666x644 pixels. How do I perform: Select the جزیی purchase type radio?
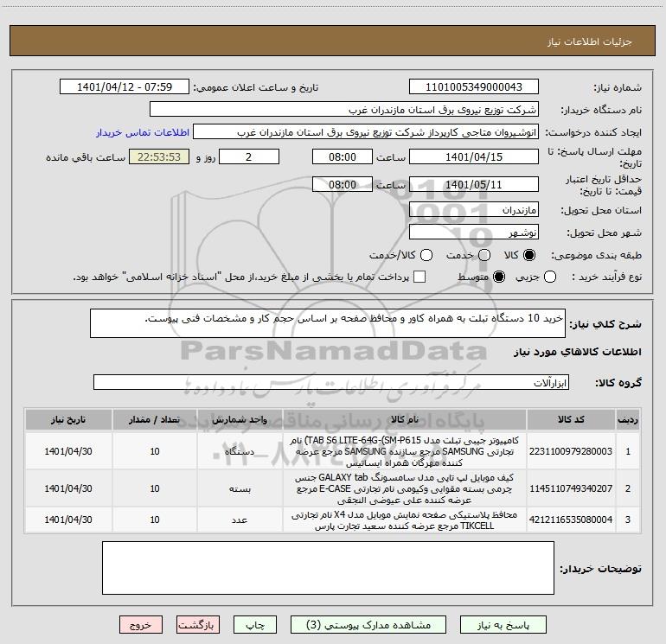[550, 277]
